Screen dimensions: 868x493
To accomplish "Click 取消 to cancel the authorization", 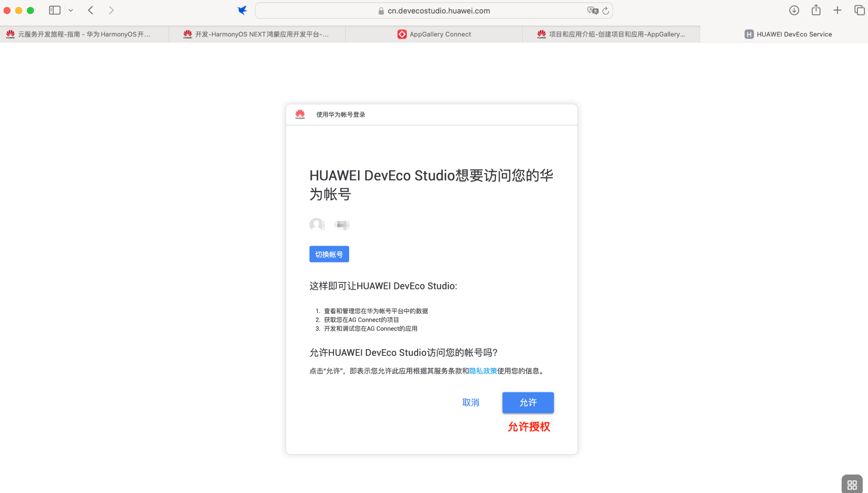I will coord(470,402).
